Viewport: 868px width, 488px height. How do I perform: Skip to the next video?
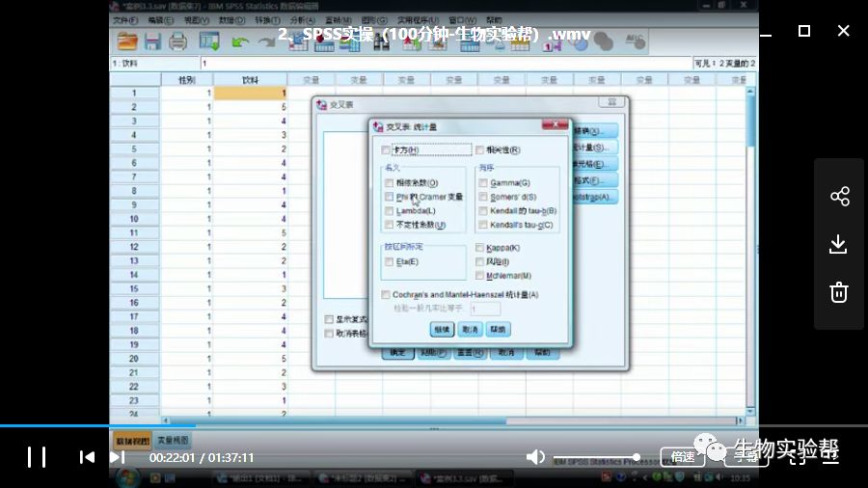pos(118,457)
